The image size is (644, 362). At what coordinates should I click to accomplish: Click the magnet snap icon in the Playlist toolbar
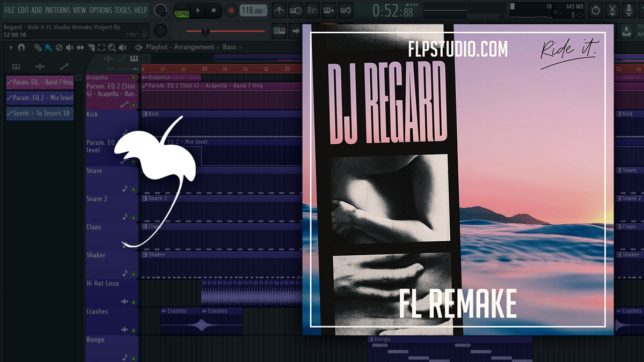[x=21, y=47]
